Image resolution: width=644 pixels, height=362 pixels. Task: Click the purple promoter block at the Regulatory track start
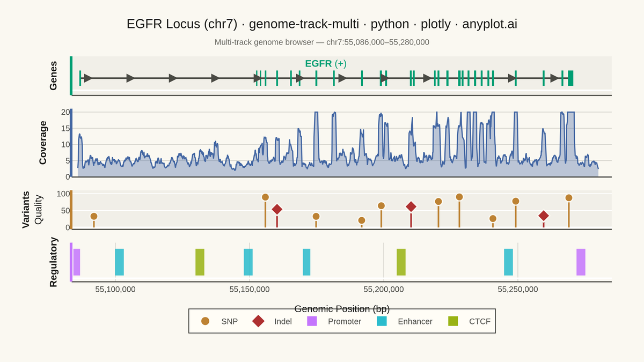click(x=77, y=262)
